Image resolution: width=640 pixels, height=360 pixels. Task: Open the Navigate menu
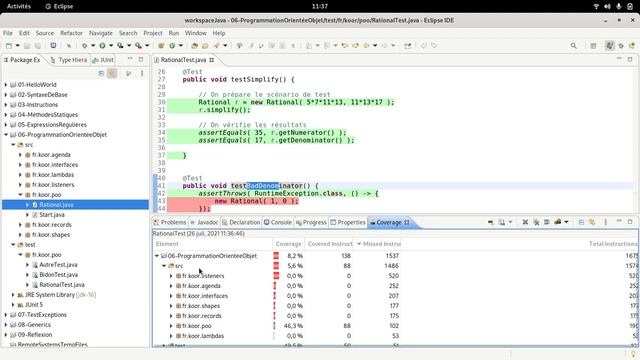[x=101, y=33]
